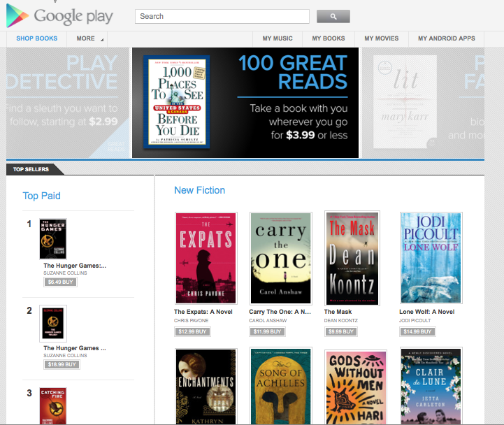Click the Clair de Lune book cover
Image resolution: width=504 pixels, height=425 pixels.
(x=431, y=386)
